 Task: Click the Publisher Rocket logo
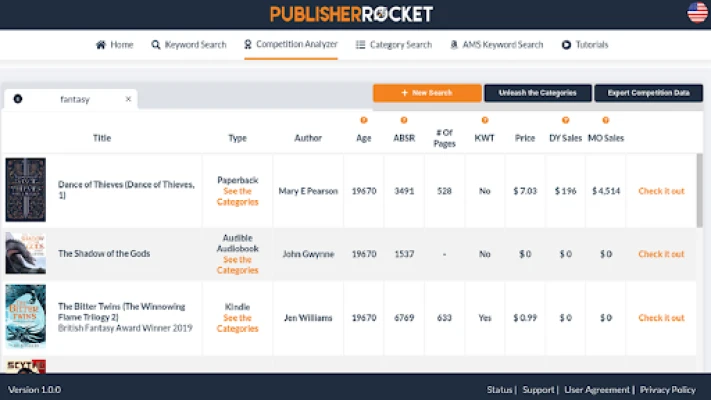click(x=351, y=14)
